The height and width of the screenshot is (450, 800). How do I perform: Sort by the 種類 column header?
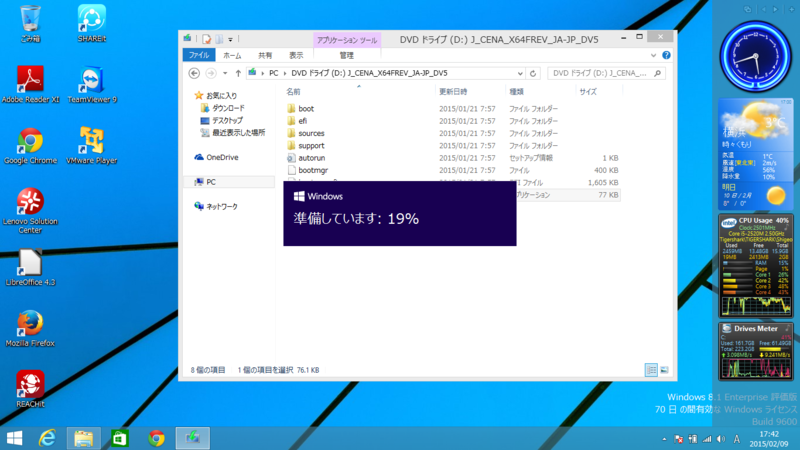[516, 92]
